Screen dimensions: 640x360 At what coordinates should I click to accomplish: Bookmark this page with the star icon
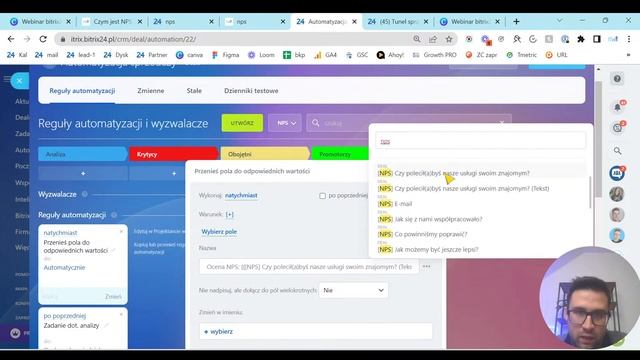click(449, 39)
